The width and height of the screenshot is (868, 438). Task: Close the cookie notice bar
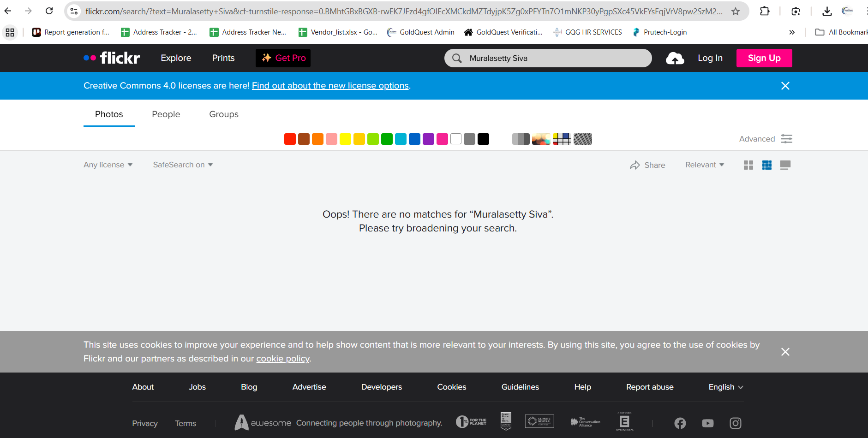[785, 352]
